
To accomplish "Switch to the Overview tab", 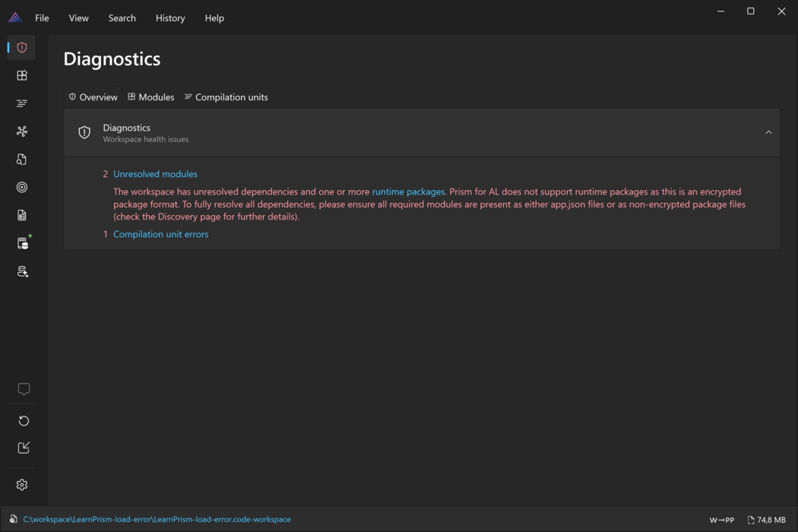I will pyautogui.click(x=93, y=97).
